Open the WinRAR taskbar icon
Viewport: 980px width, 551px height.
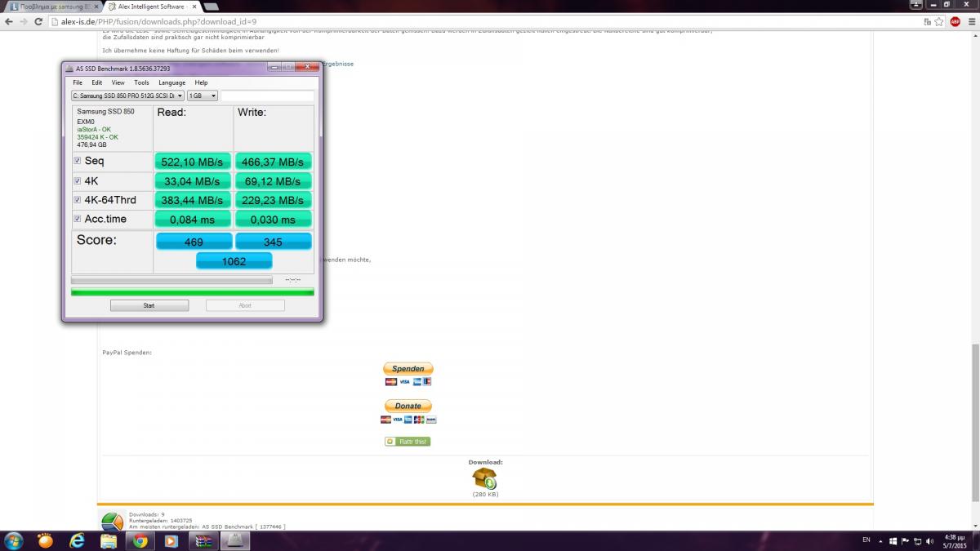pyautogui.click(x=203, y=540)
